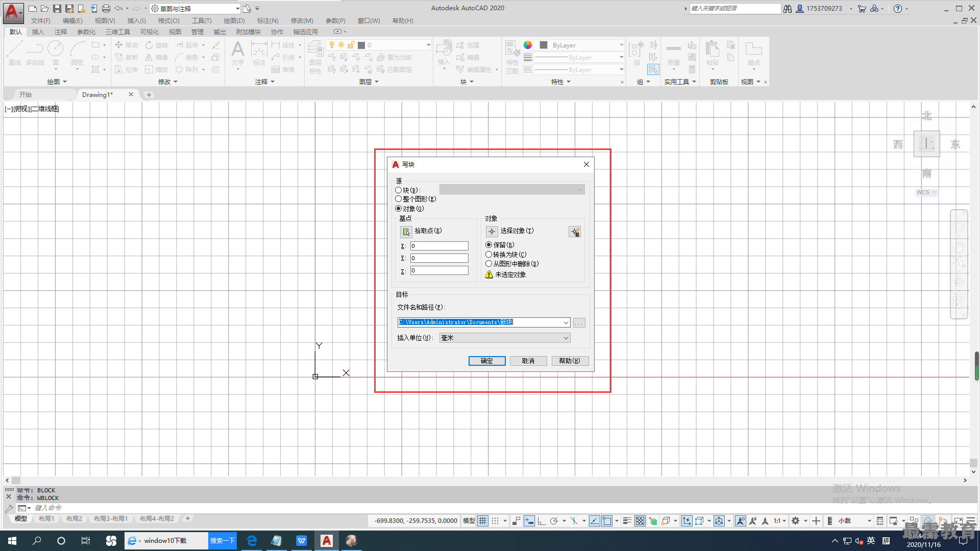Click the Mirror (镜像) tool
This screenshot has height=551, width=980.
(x=157, y=57)
